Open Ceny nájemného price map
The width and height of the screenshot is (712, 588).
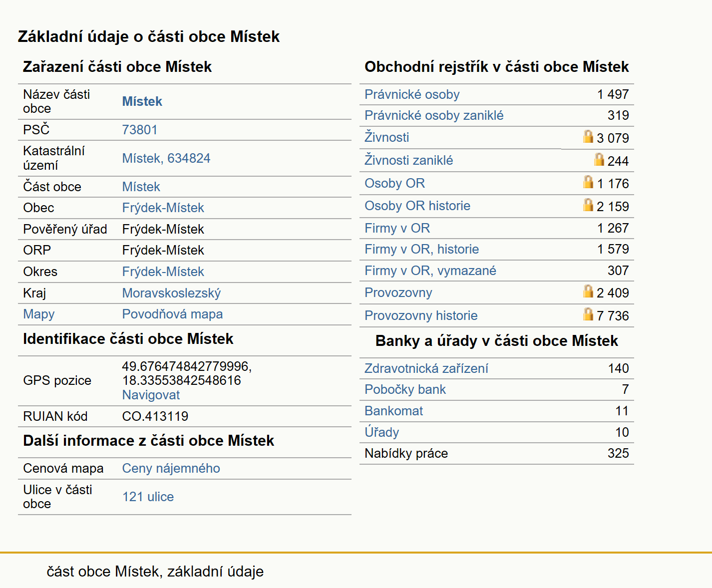click(x=171, y=468)
